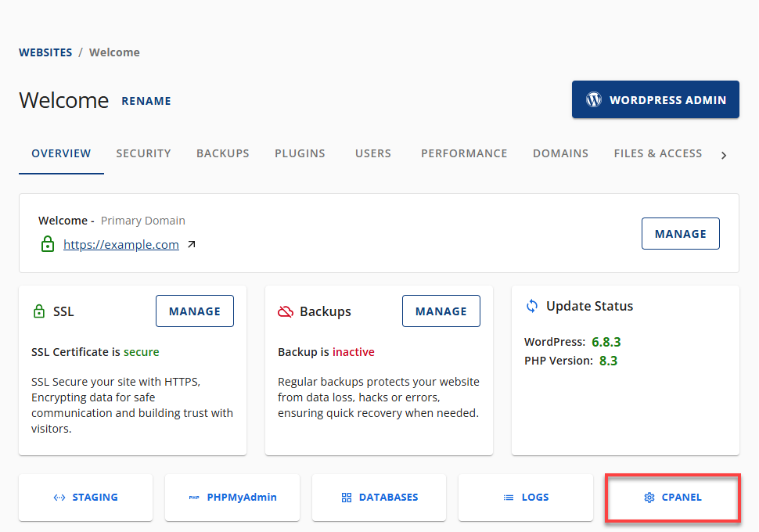Open the Backups tab
Viewport: 759px width, 532px height.
pyautogui.click(x=223, y=153)
